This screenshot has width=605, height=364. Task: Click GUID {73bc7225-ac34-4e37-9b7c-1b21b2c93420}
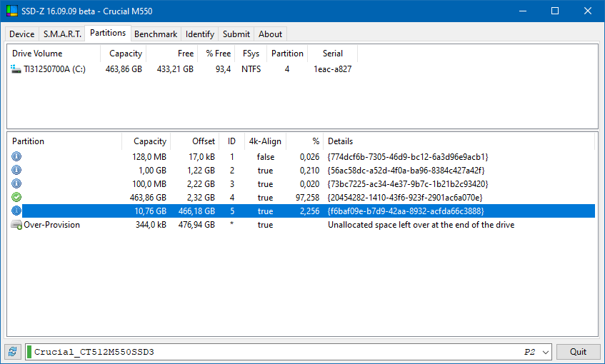[x=408, y=184]
